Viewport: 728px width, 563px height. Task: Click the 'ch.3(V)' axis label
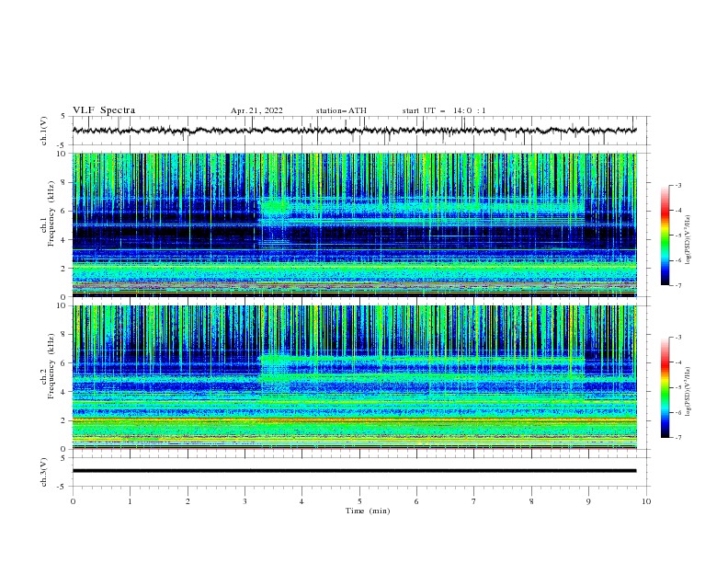pyautogui.click(x=44, y=472)
